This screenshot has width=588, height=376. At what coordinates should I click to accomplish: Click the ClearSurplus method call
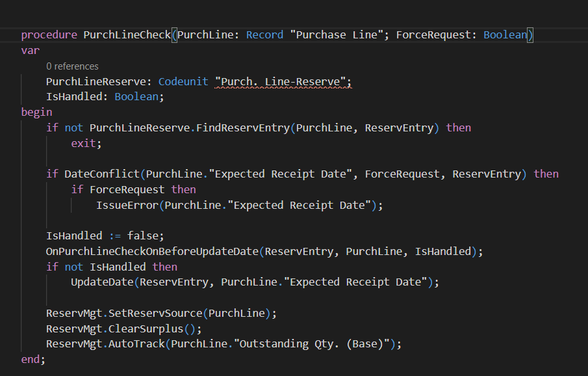[147, 329]
